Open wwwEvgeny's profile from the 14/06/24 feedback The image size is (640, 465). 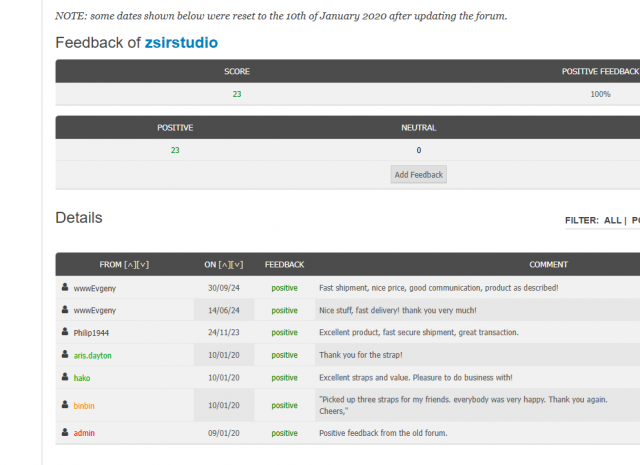pyautogui.click(x=95, y=310)
